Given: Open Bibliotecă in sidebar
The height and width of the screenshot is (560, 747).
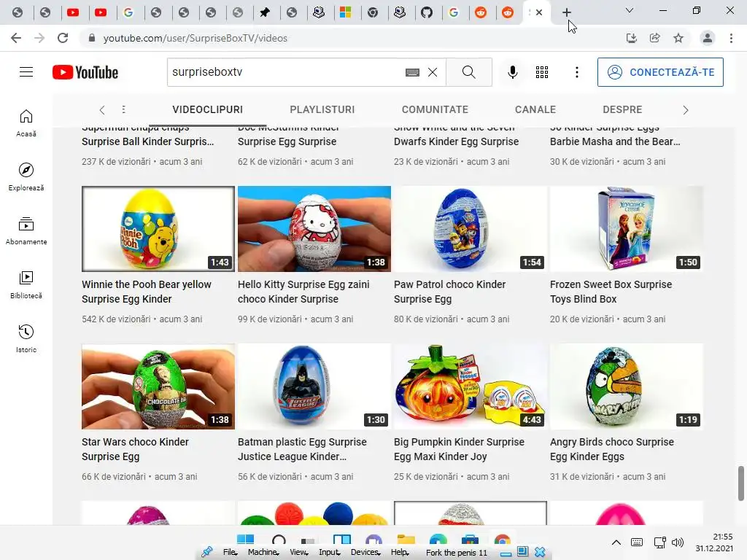Looking at the screenshot, I should pos(26,285).
